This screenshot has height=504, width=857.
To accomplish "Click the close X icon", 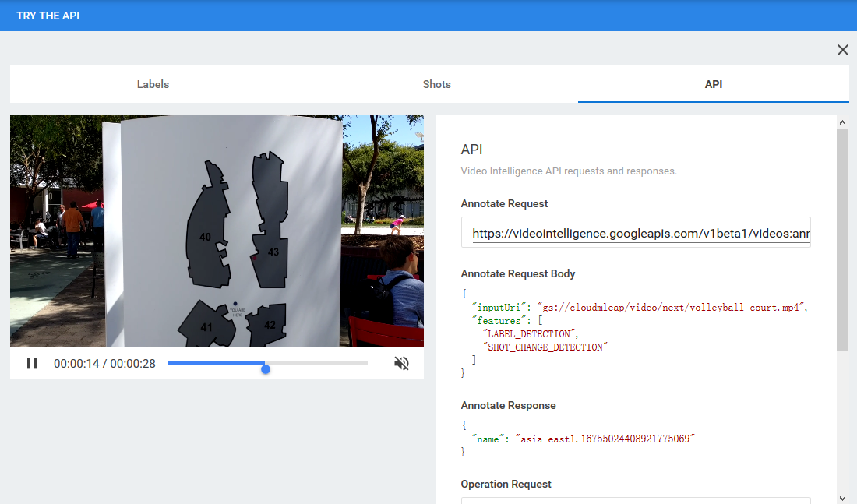I will 842,49.
